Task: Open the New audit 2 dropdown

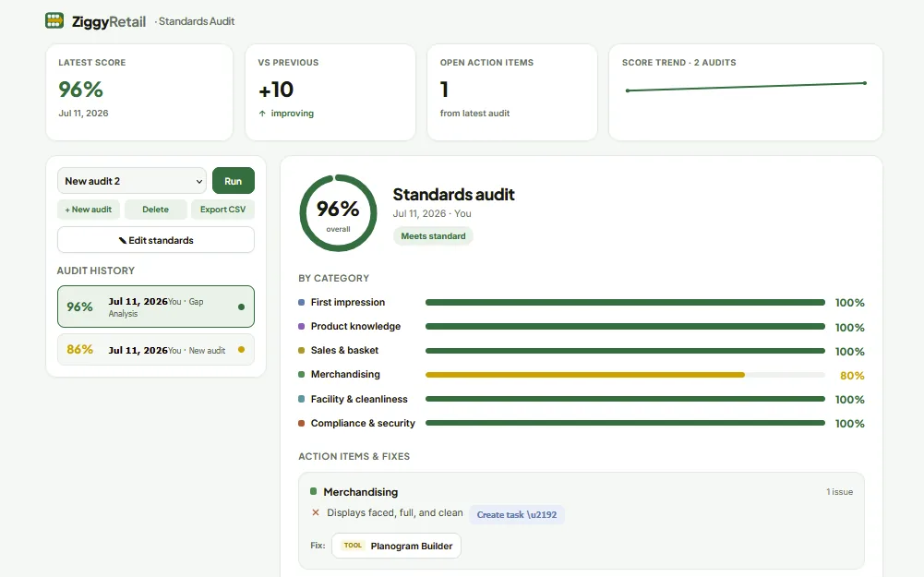Action: [131, 181]
